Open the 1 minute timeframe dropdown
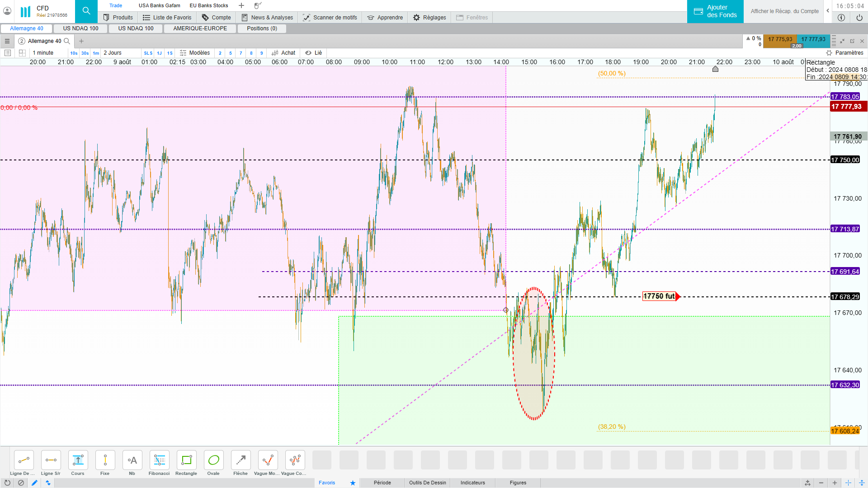Viewport: 868px width, 488px height. pyautogui.click(x=43, y=53)
